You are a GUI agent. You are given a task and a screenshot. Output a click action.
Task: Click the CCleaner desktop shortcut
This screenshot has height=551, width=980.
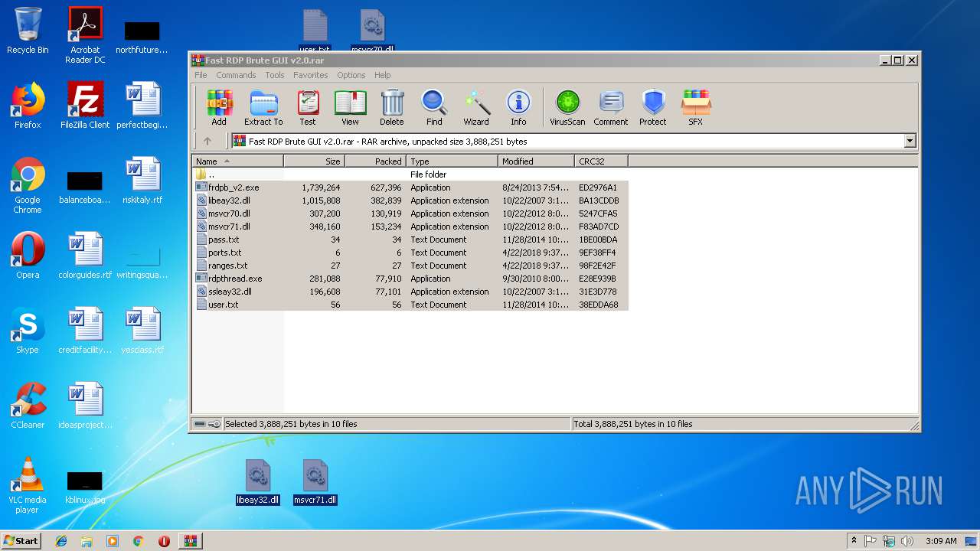pyautogui.click(x=28, y=406)
